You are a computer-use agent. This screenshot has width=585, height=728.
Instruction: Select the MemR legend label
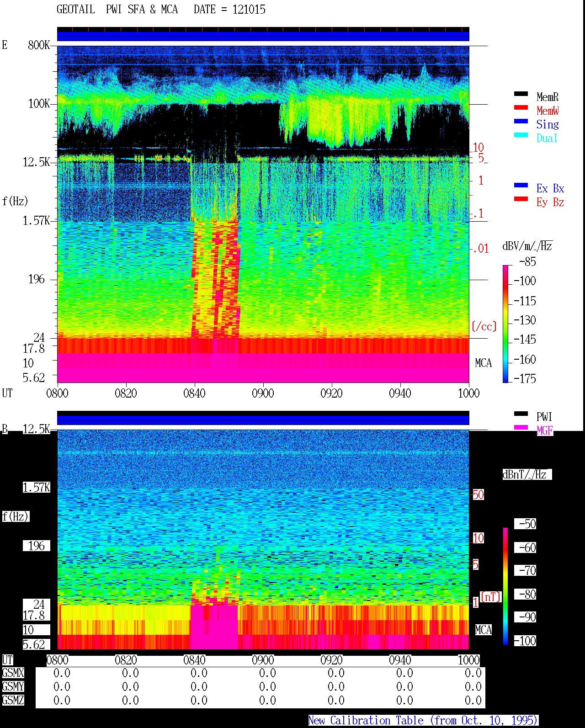tap(547, 97)
